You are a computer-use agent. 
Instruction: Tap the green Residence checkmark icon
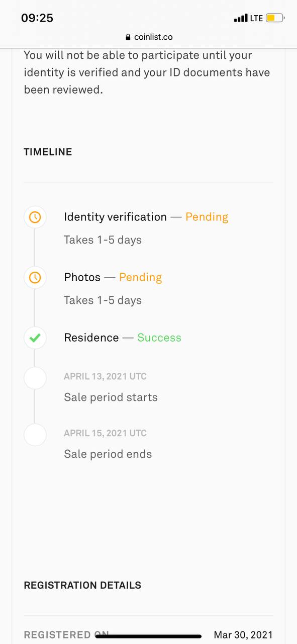click(x=35, y=338)
